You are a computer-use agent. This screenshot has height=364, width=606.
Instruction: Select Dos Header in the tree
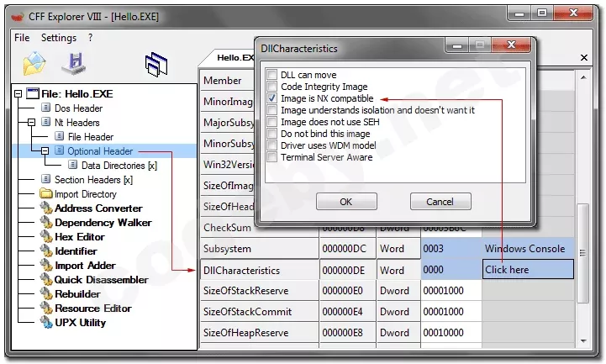78,108
